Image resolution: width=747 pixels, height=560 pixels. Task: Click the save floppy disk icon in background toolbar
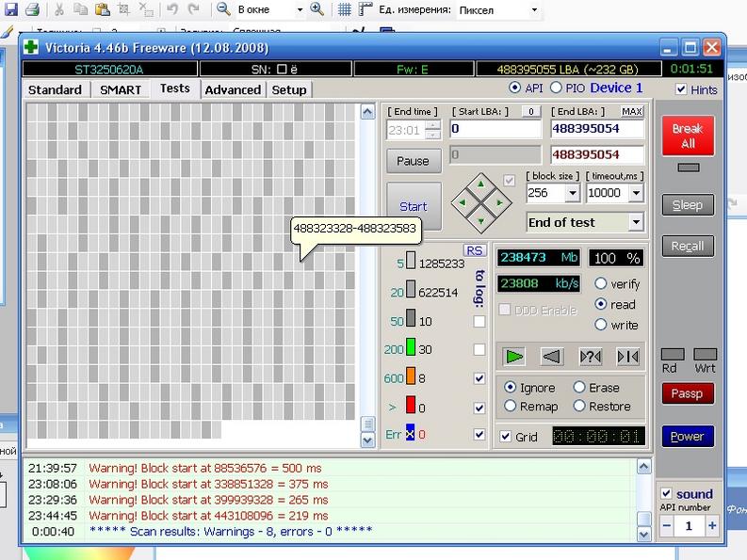(10, 8)
